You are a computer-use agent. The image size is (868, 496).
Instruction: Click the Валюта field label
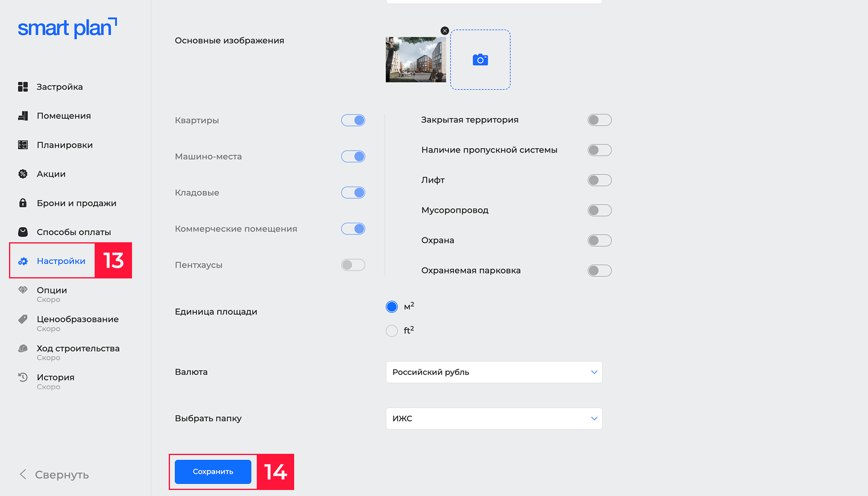pos(191,372)
